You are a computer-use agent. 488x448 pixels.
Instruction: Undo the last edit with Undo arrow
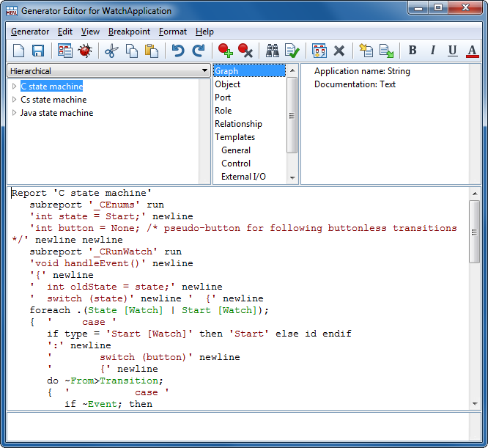pos(178,51)
